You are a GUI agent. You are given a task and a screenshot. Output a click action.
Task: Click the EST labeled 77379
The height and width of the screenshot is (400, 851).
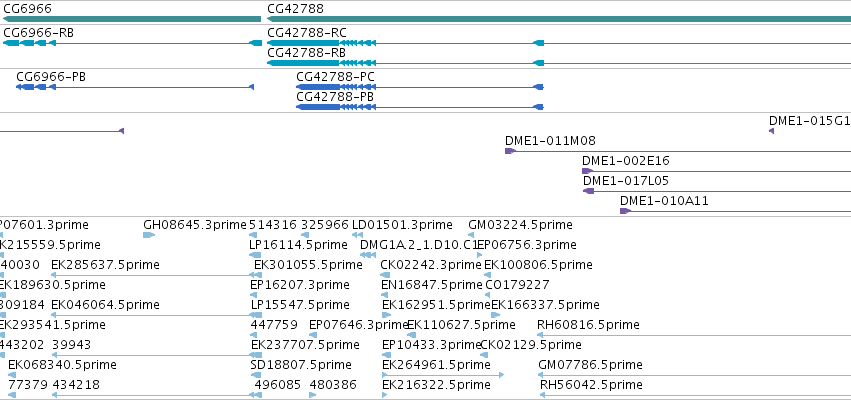tap(27, 385)
